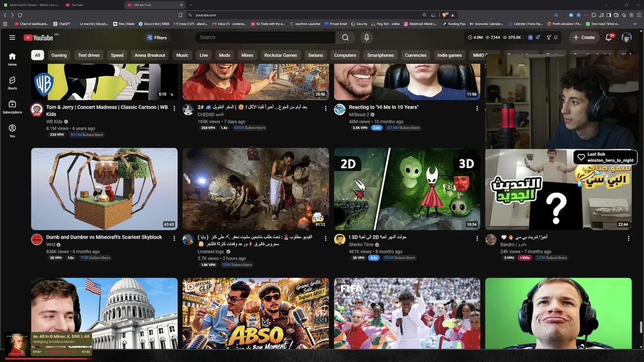Open Brave Wallet icon in toolbar
644x362 pixels.
[x=616, y=15]
